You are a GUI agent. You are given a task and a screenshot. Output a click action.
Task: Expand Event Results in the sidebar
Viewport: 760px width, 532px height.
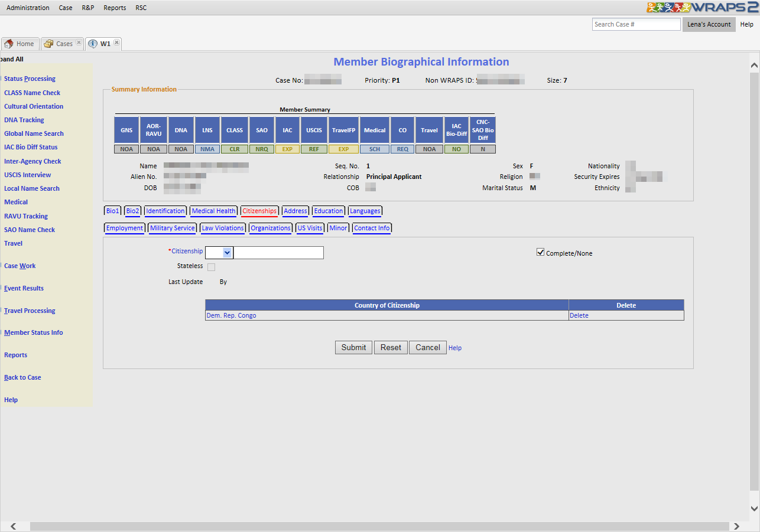(x=24, y=288)
